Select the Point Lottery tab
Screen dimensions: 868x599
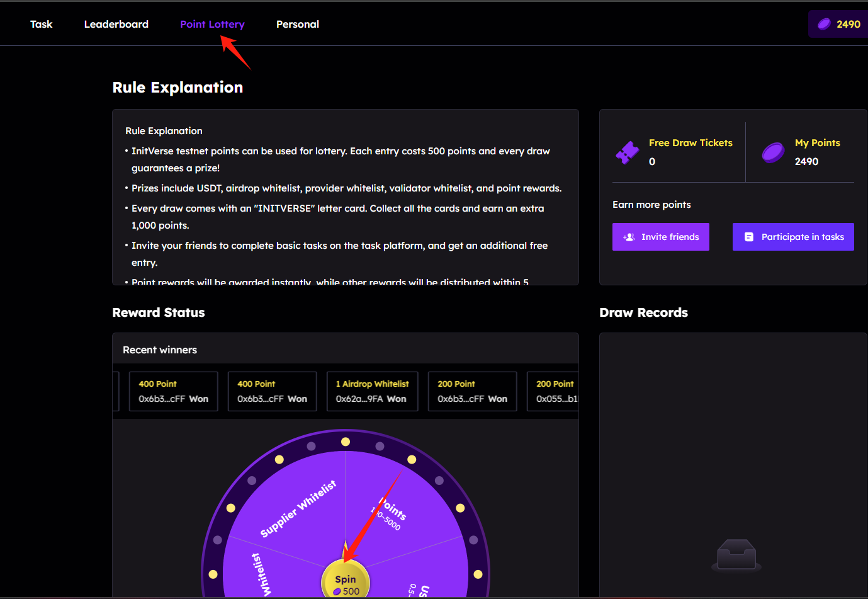(212, 24)
